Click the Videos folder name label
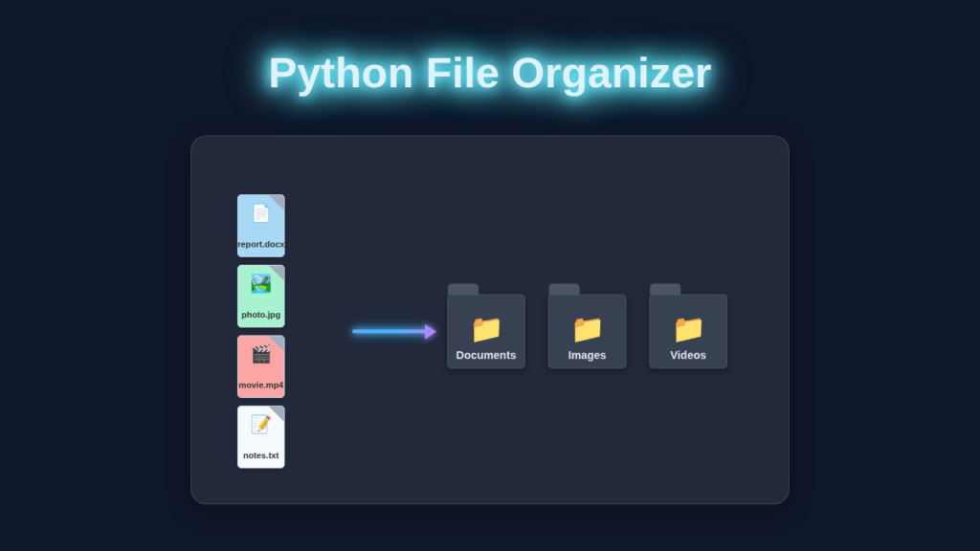The height and width of the screenshot is (551, 980). 688,355
